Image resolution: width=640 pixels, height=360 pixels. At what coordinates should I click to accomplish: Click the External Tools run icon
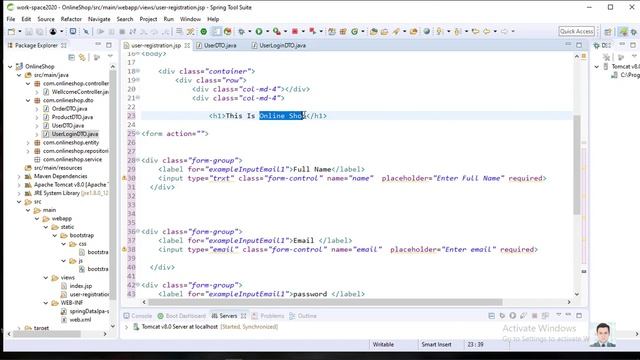[277, 31]
